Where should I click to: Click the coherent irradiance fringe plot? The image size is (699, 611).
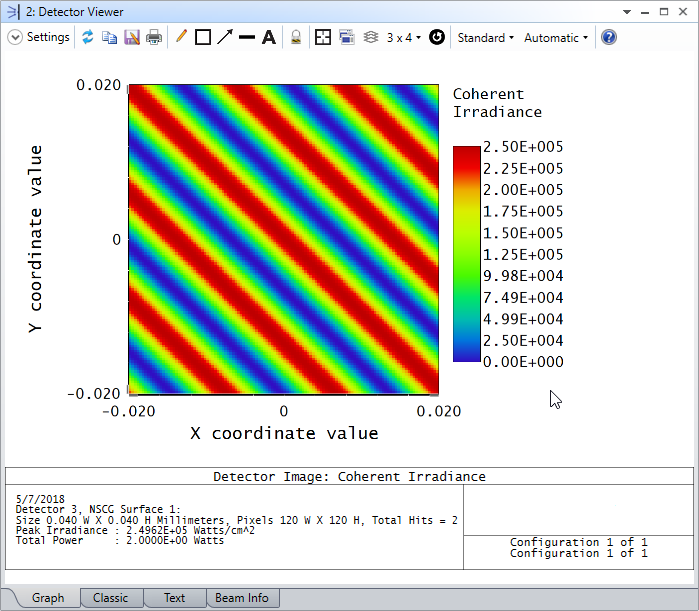tap(284, 239)
